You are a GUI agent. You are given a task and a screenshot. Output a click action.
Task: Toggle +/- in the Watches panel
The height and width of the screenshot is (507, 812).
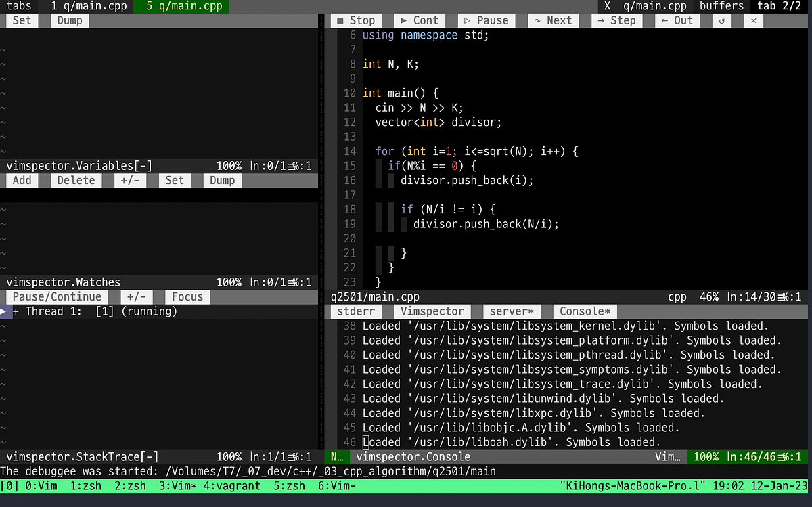tap(136, 296)
